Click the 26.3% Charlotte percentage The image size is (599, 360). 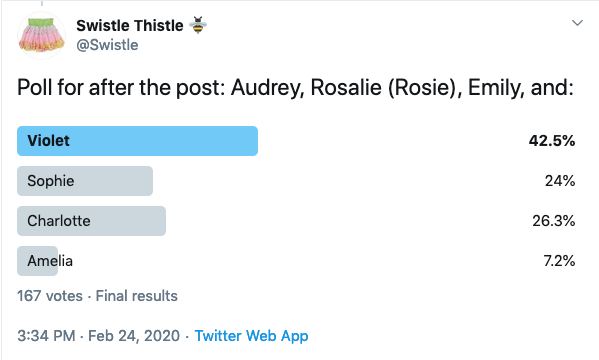[x=554, y=221]
